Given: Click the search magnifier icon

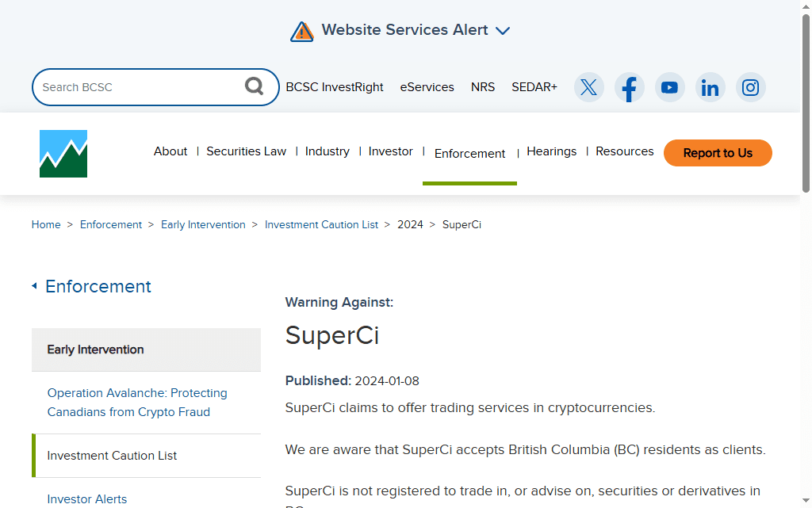Looking at the screenshot, I should coord(254,86).
